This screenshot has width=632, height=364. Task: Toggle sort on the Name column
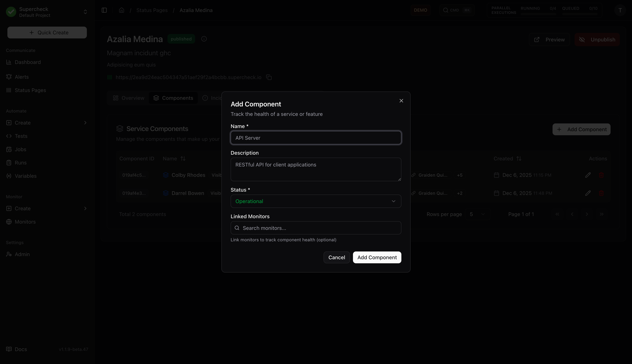pos(183,159)
